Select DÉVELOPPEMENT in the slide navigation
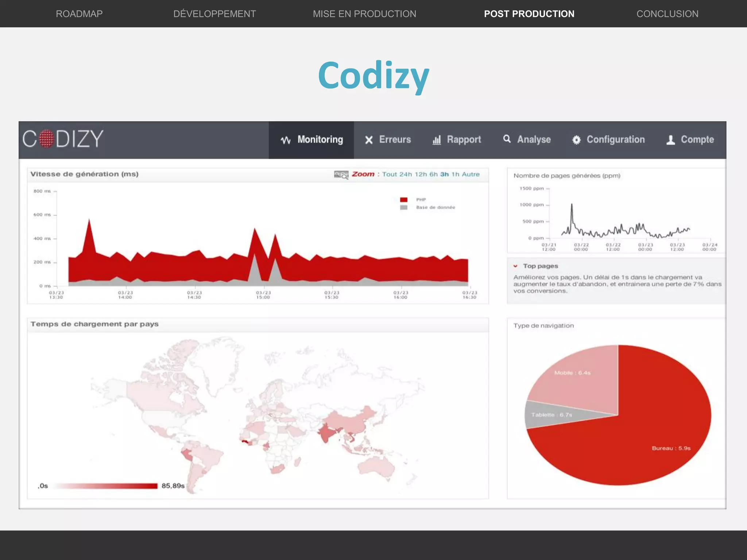 (x=214, y=14)
